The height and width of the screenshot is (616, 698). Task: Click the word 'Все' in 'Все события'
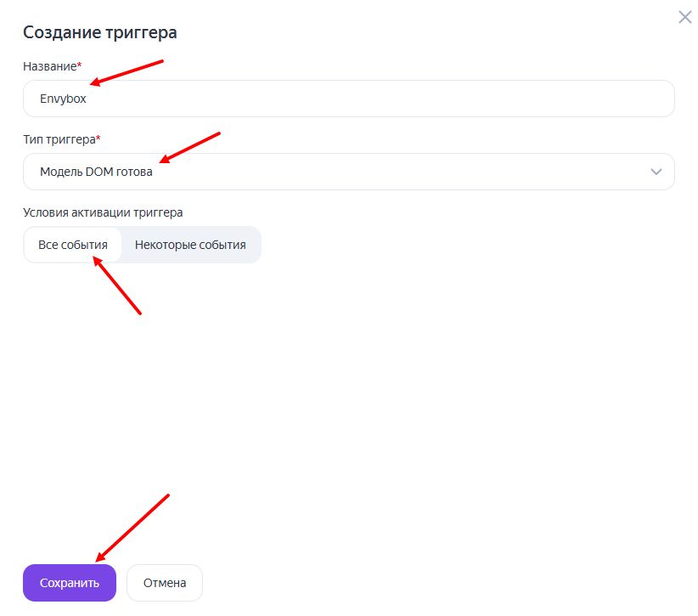[x=48, y=245]
